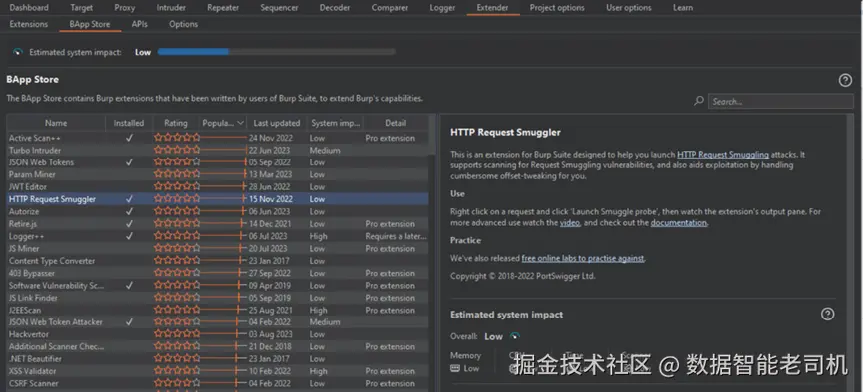863x392 pixels.
Task: Open the Dashboard tab
Action: tap(29, 8)
